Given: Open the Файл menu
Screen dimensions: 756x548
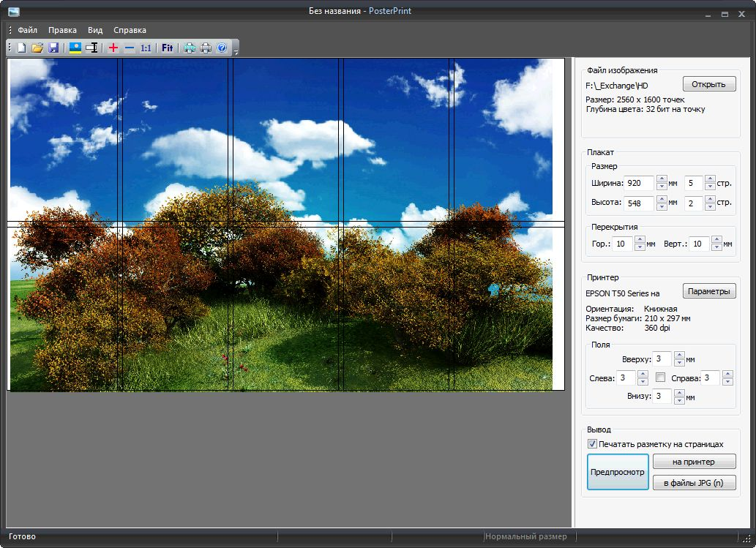Looking at the screenshot, I should coord(28,30).
